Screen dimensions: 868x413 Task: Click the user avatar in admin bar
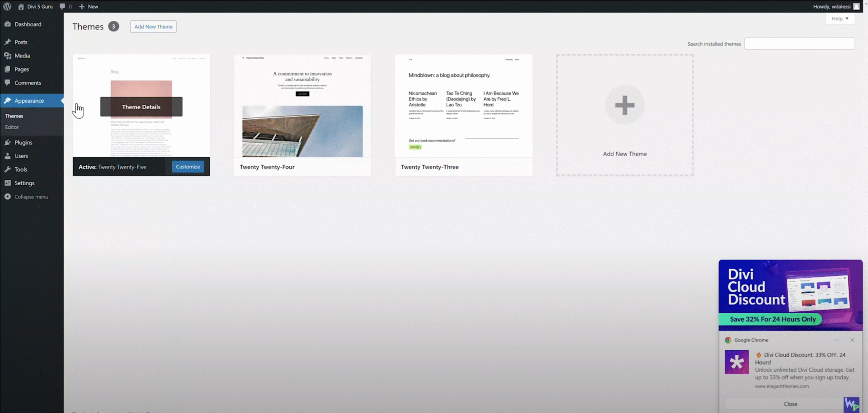[856, 6]
